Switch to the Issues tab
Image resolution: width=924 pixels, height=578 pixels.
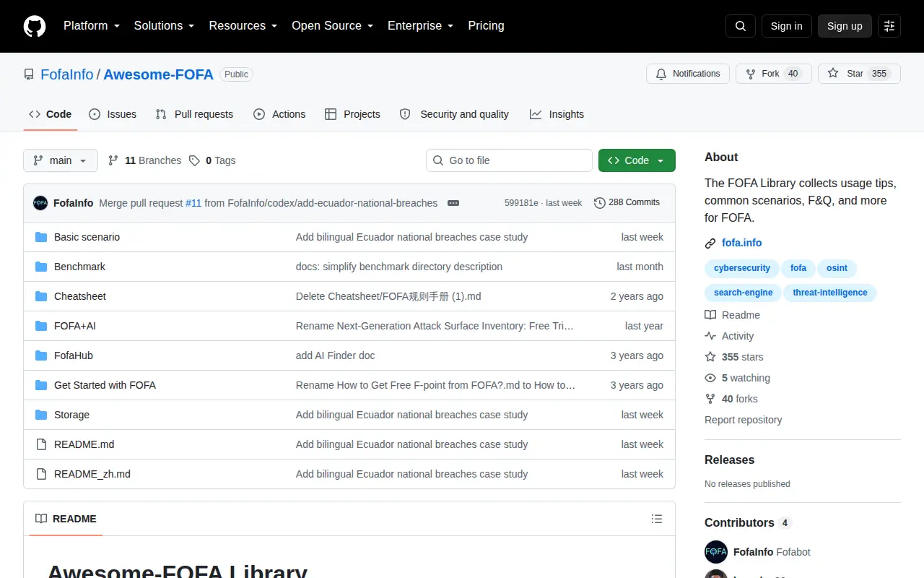point(113,114)
